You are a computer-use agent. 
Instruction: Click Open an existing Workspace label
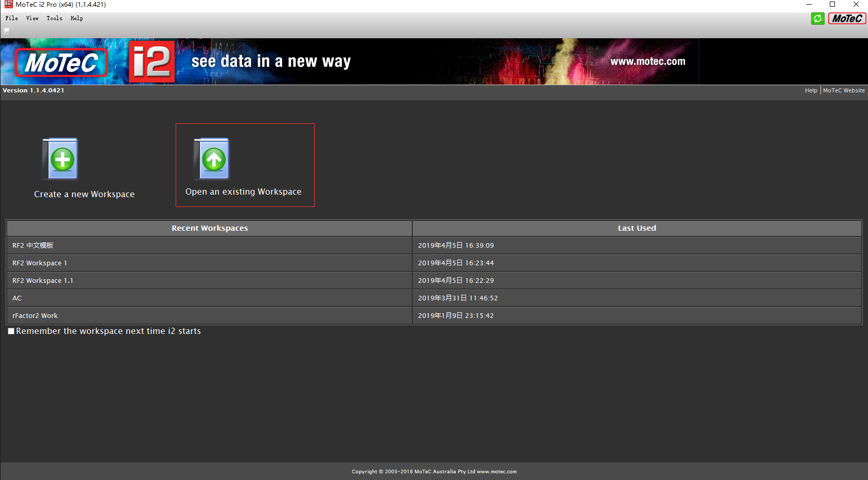(243, 191)
